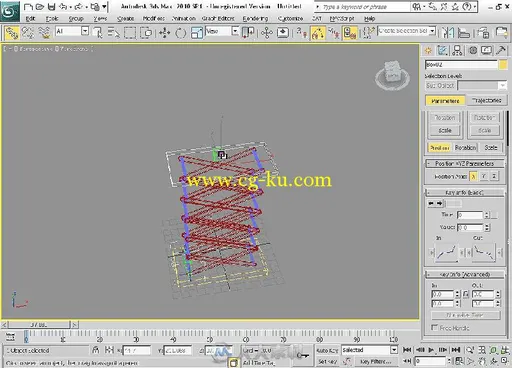The height and width of the screenshot is (368, 512).
Task: Click the Trajectories button
Action: coord(486,101)
